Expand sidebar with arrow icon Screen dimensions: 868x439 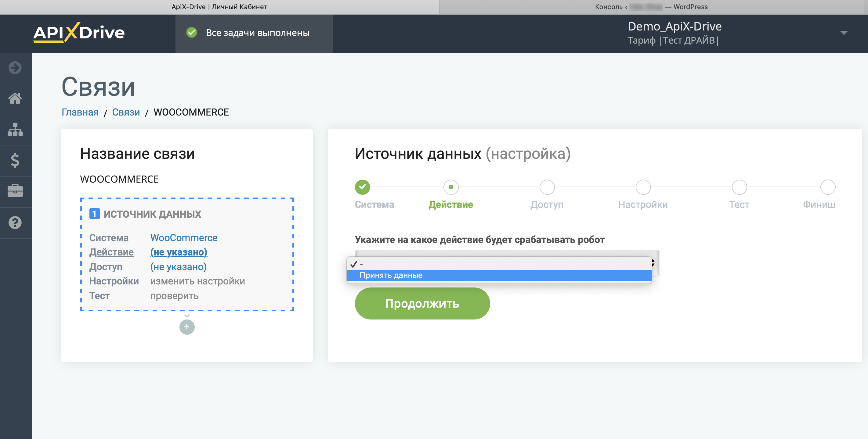point(15,68)
